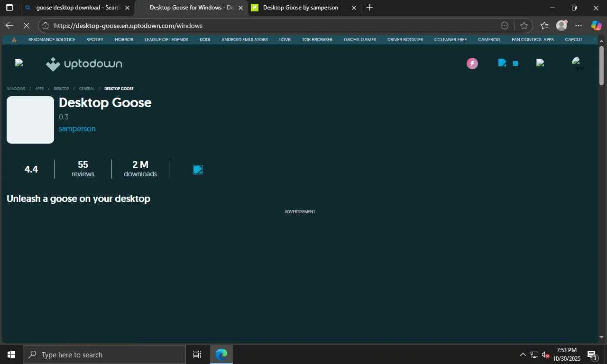Image resolution: width=607 pixels, height=364 pixels.
Task: Click the fire trending icon
Action: (14, 40)
